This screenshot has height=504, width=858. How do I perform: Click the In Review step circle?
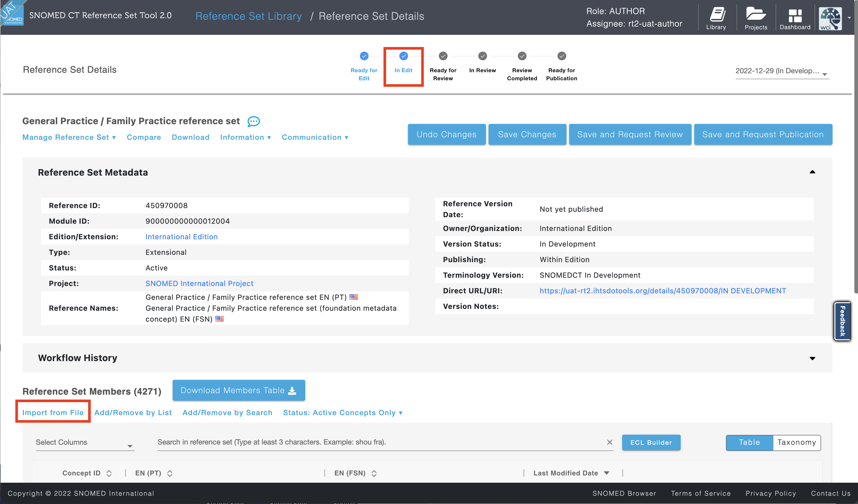(x=483, y=56)
